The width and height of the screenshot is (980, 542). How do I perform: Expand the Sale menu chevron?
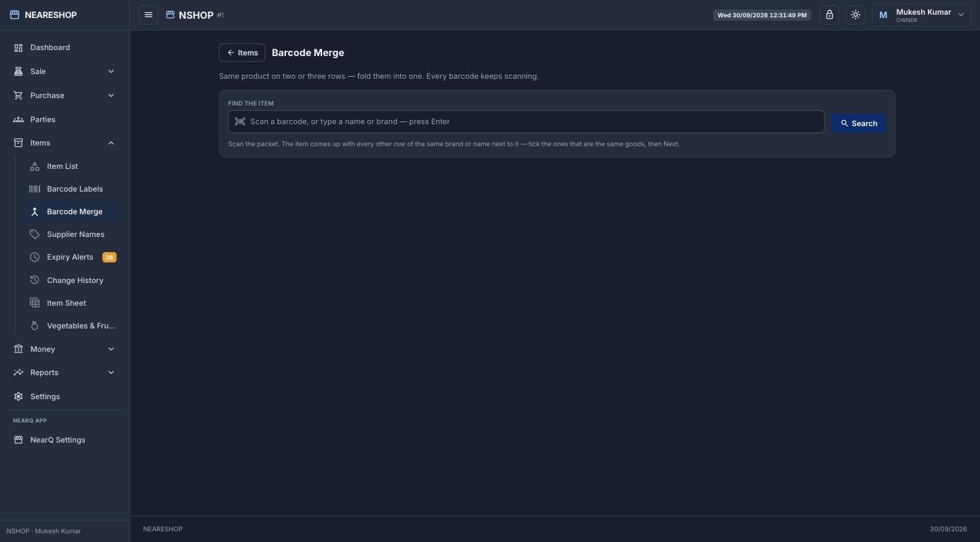coord(111,71)
